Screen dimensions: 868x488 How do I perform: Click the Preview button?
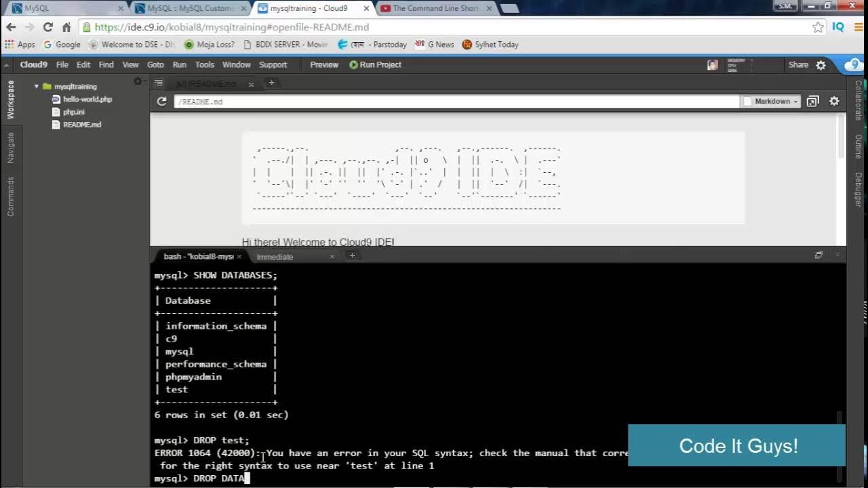click(x=324, y=64)
